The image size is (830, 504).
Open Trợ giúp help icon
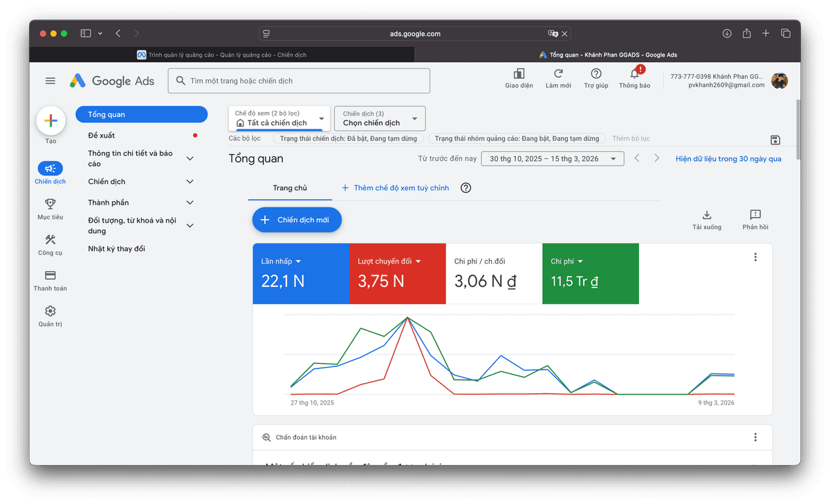(x=596, y=75)
